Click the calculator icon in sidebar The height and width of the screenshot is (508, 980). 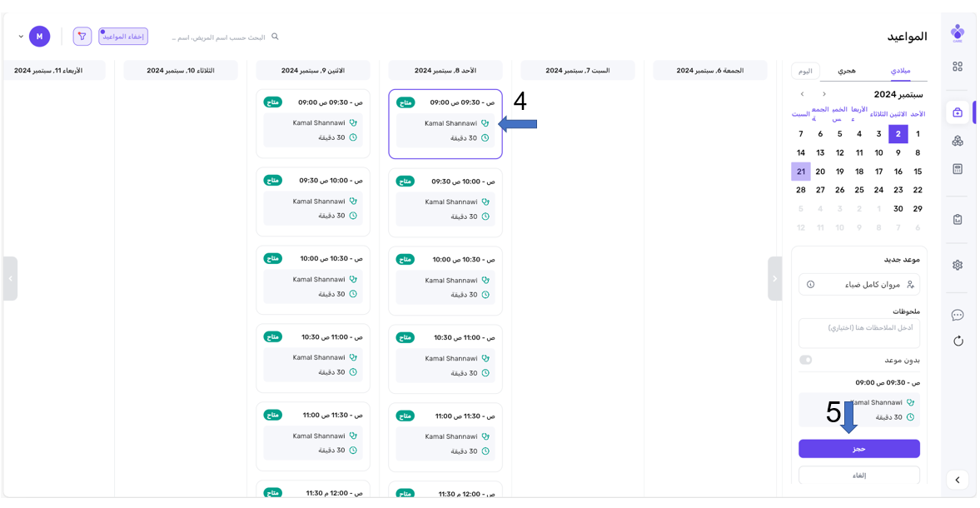pyautogui.click(x=958, y=169)
